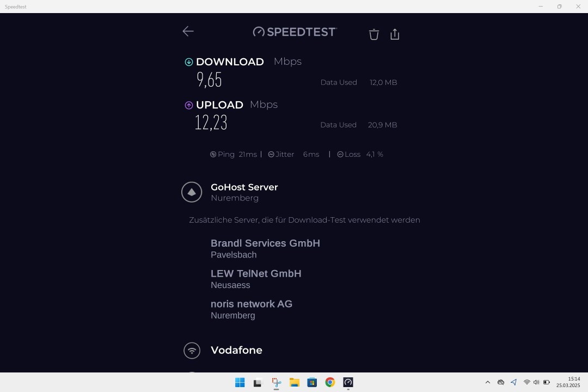Click the upload arrow icon
This screenshot has width=588, height=392.
(x=189, y=105)
